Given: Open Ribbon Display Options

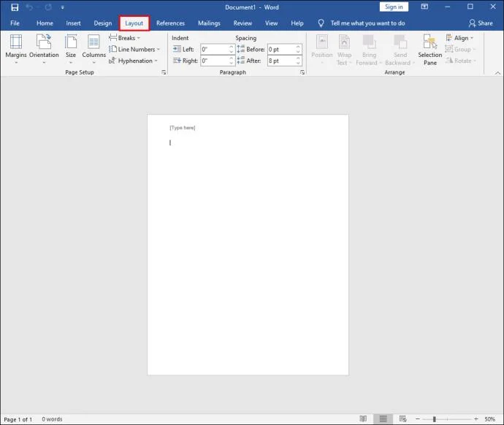Looking at the screenshot, I should 424,7.
